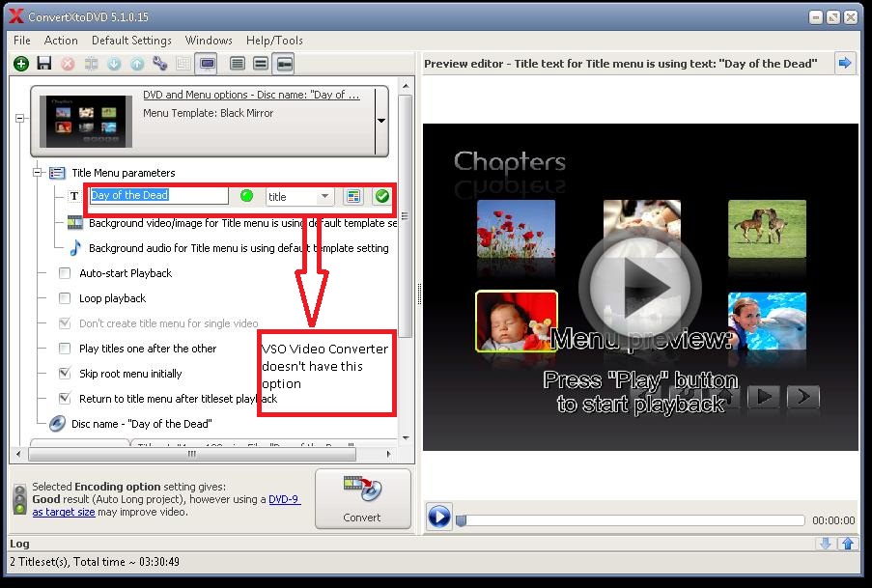Select the red poppies chapter thumbnail
Screen dimensions: 872x588
pos(516,229)
